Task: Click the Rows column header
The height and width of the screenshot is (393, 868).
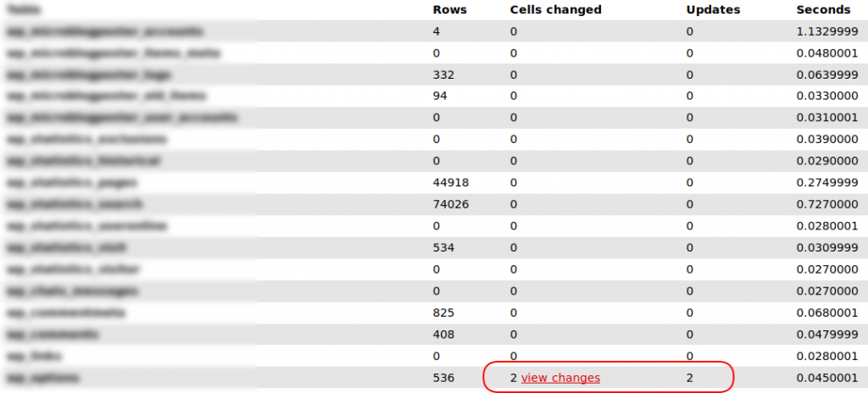Action: pyautogui.click(x=449, y=9)
